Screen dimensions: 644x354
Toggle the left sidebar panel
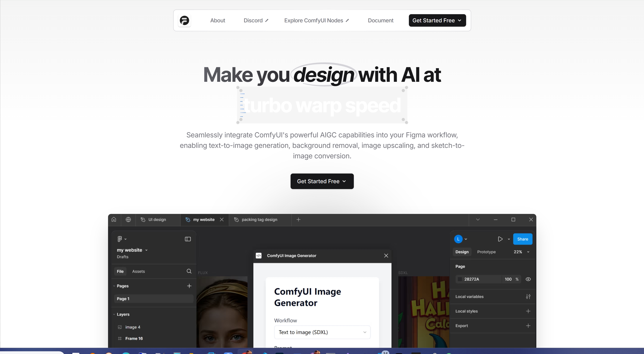(x=188, y=239)
